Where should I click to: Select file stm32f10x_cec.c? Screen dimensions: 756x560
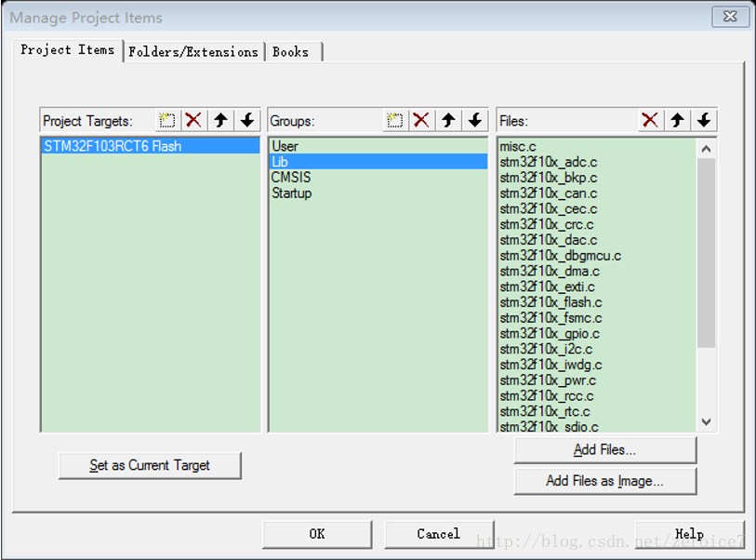pyautogui.click(x=597, y=209)
